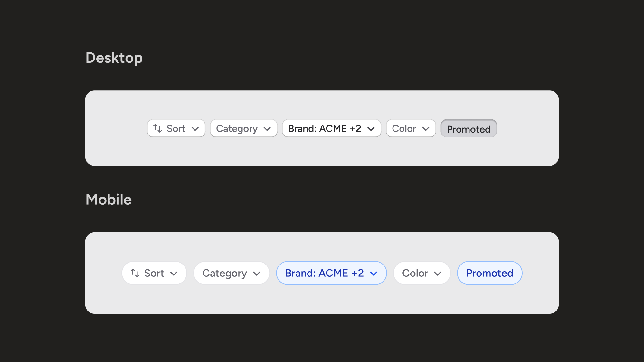Viewport: 644px width, 362px height.
Task: Open the Category dropdown in the Desktop bar
Action: tap(243, 128)
